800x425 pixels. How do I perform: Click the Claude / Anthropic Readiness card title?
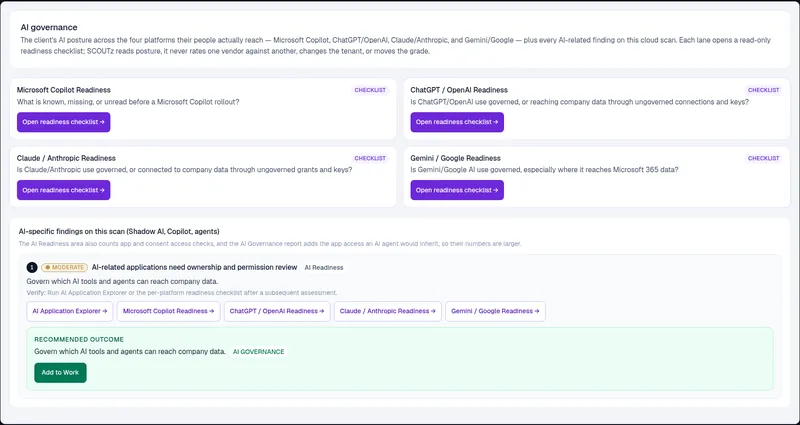[x=66, y=159]
